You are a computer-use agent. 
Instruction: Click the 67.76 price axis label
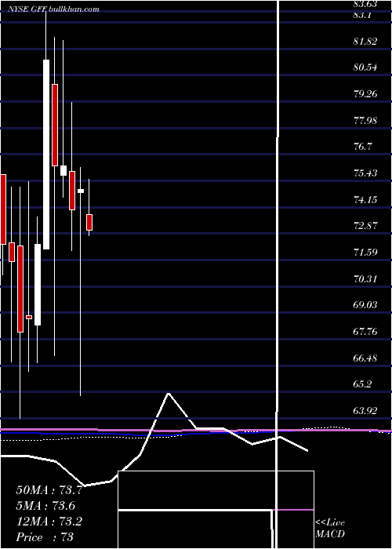point(365,332)
